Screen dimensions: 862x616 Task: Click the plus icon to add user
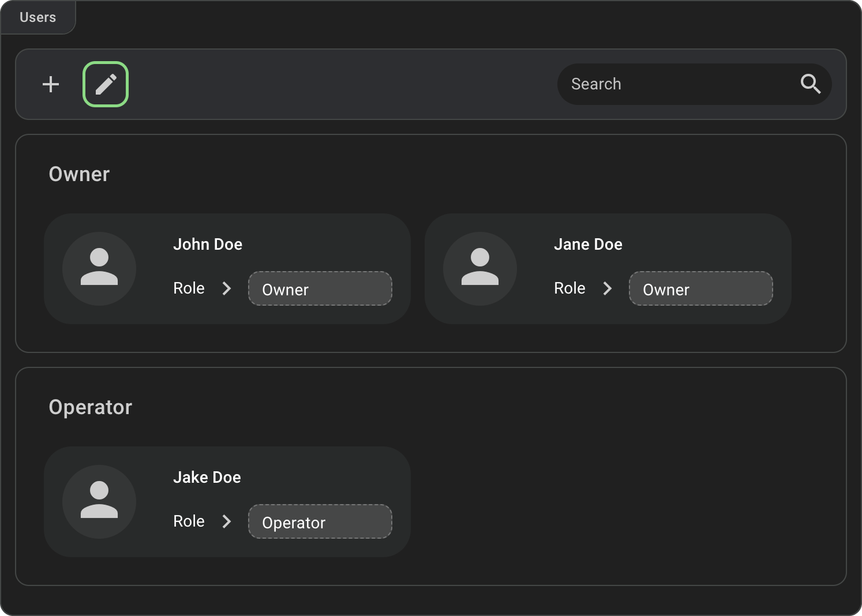(x=51, y=84)
